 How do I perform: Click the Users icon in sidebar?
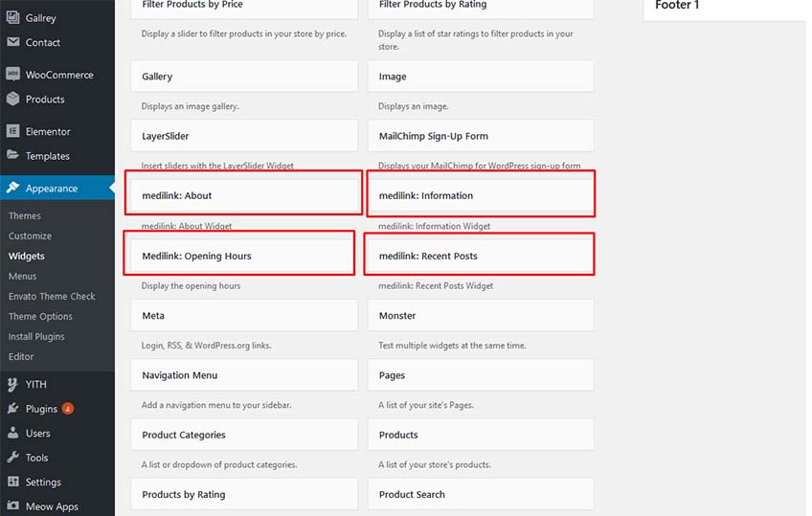13,433
